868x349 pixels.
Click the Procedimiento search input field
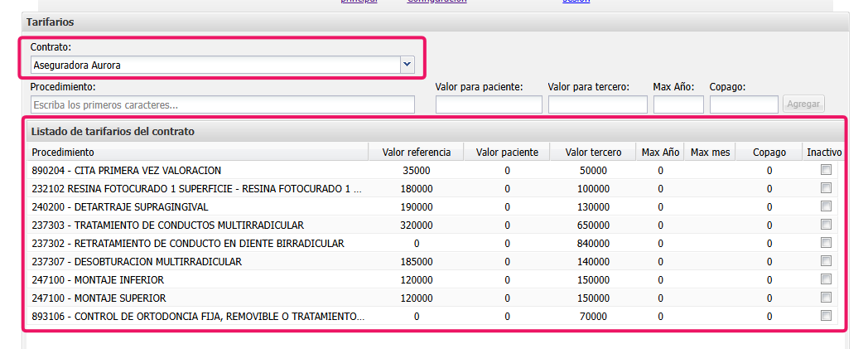(222, 105)
